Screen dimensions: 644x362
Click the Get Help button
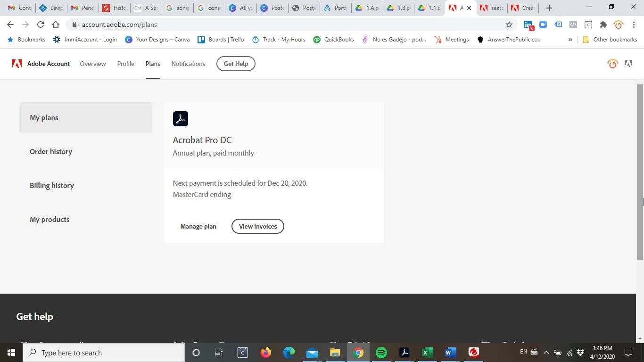click(236, 64)
